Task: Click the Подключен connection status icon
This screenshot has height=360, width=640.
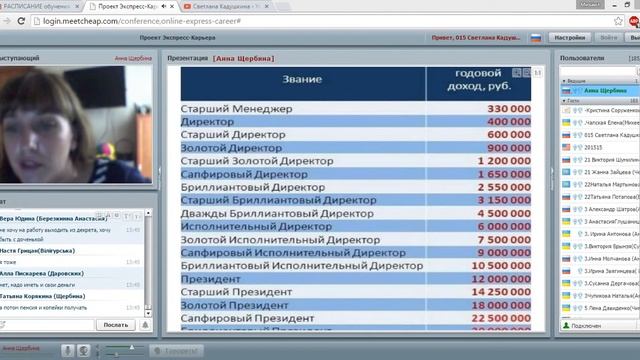Action: (x=566, y=325)
